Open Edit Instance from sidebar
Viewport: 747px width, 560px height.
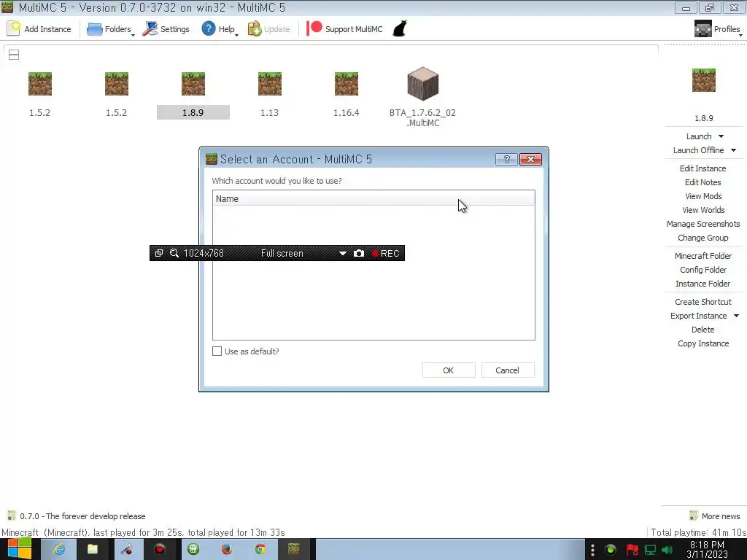(x=703, y=168)
